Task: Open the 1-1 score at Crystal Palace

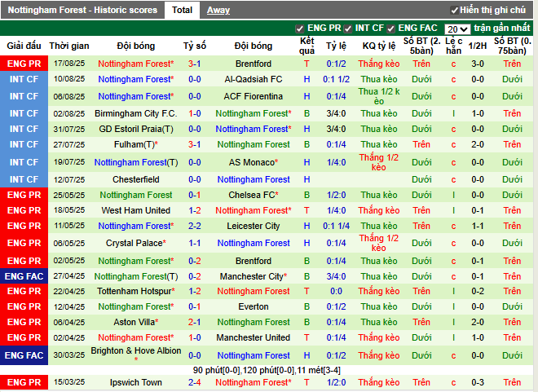Action: pos(195,243)
